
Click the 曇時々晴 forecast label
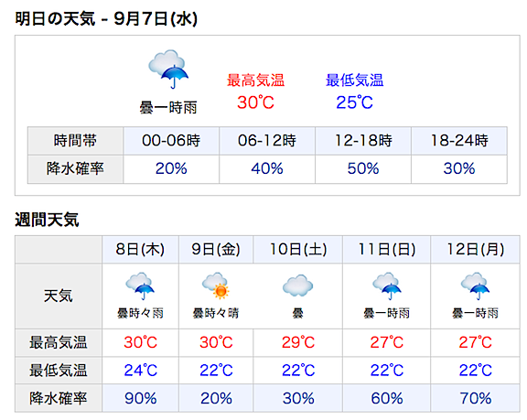[216, 313]
